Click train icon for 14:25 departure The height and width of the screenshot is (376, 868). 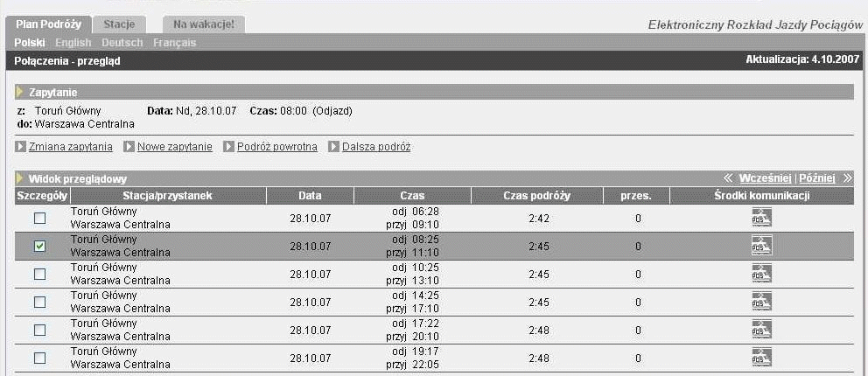click(761, 303)
